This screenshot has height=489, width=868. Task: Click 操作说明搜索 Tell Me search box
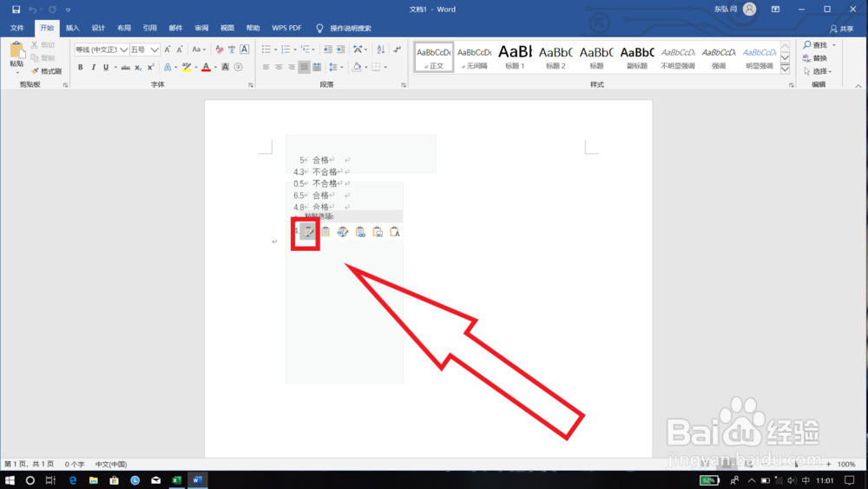point(345,29)
